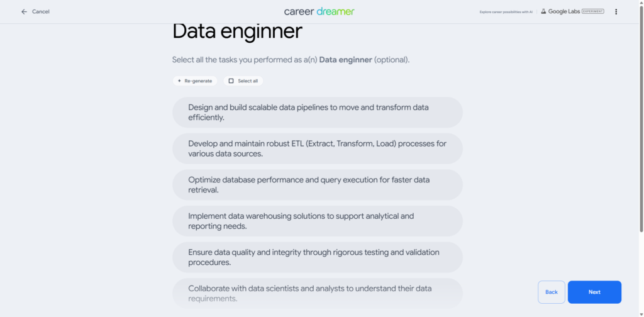The image size is (644, 317).
Task: Click the Google Labs text
Action: click(x=563, y=11)
